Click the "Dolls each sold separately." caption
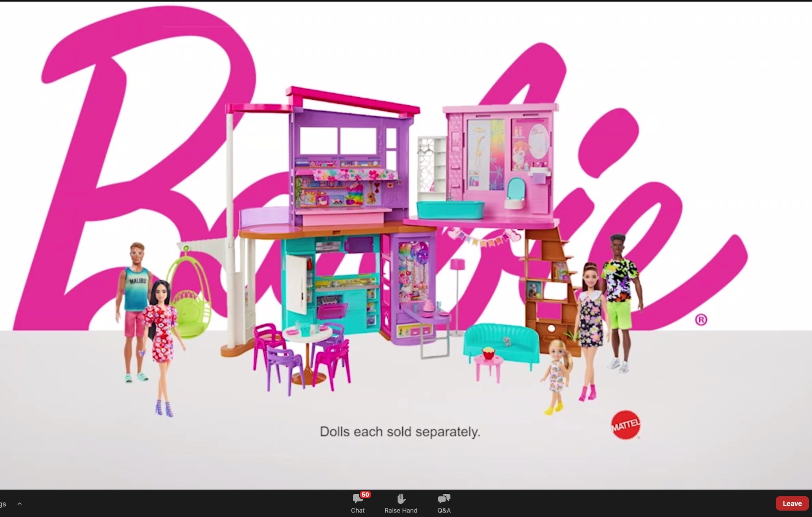The height and width of the screenshot is (517, 812). click(x=400, y=432)
